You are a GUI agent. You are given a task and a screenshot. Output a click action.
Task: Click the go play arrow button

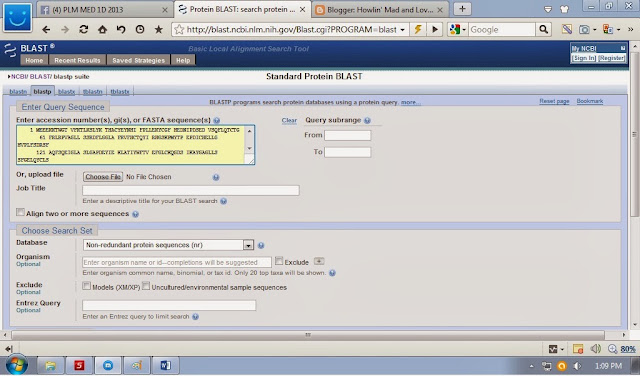click(435, 29)
